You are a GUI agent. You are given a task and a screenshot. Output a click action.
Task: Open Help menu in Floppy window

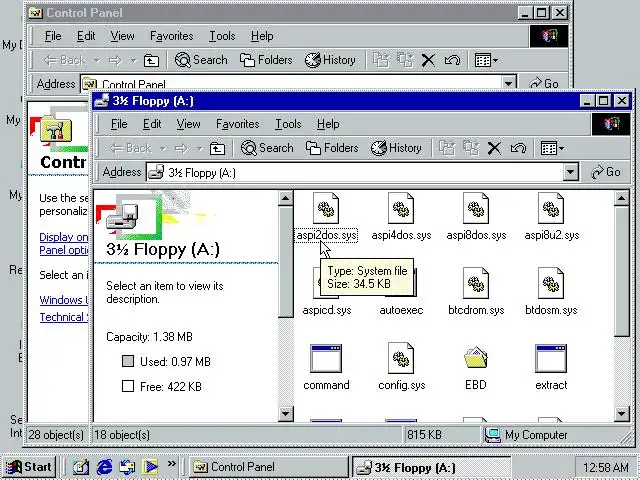click(328, 124)
